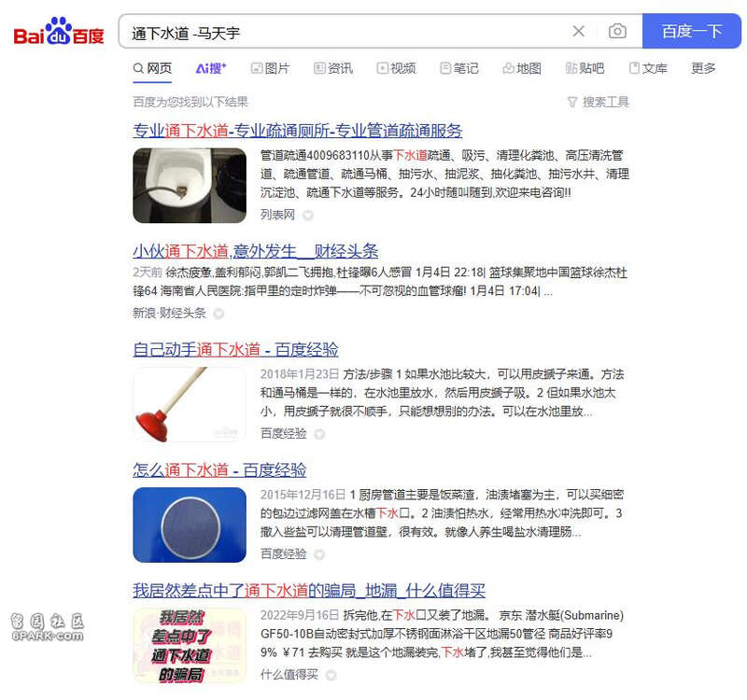
Task: Click the 百度一下 search button
Action: click(692, 32)
